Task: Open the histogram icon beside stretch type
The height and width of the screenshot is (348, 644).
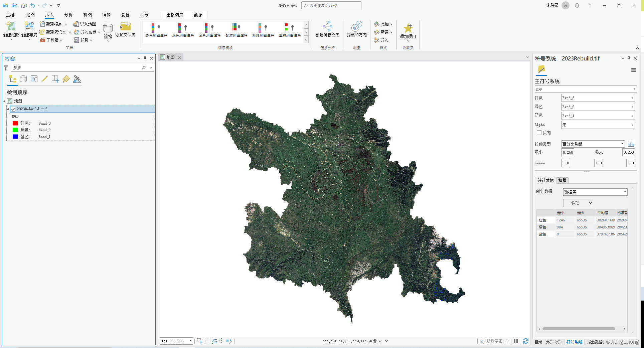Action: coord(631,144)
